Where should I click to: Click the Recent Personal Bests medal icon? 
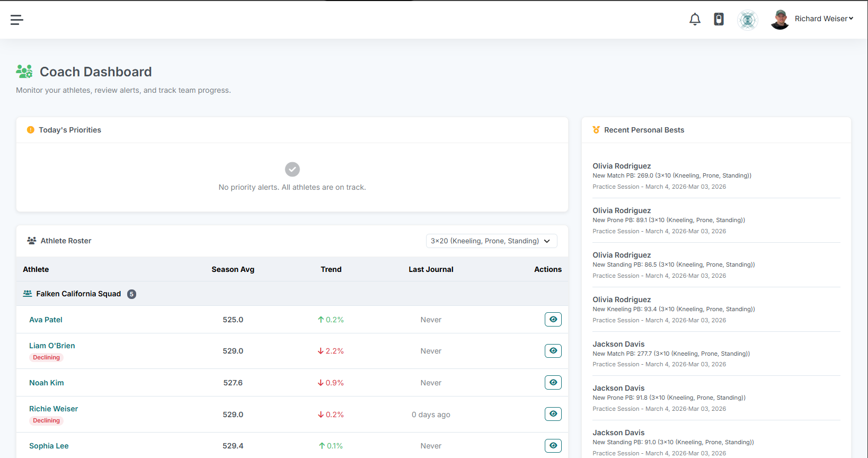point(596,130)
